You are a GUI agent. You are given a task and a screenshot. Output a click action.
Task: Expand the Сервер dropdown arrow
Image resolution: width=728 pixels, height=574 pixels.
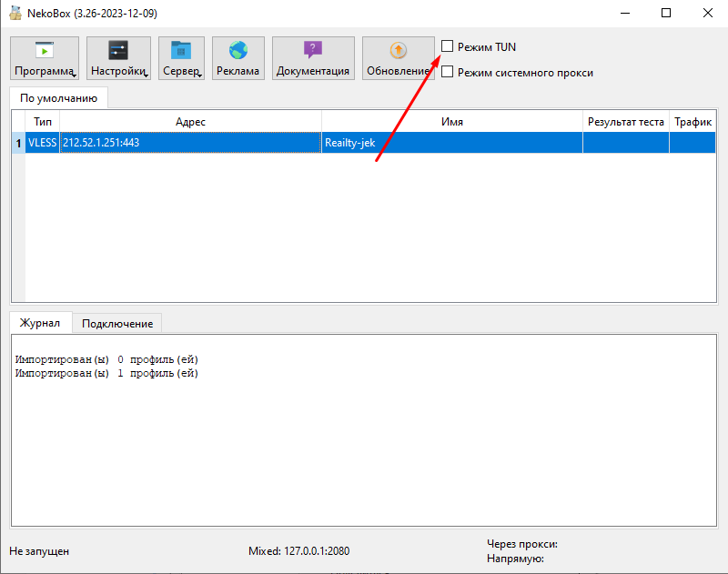tap(199, 76)
